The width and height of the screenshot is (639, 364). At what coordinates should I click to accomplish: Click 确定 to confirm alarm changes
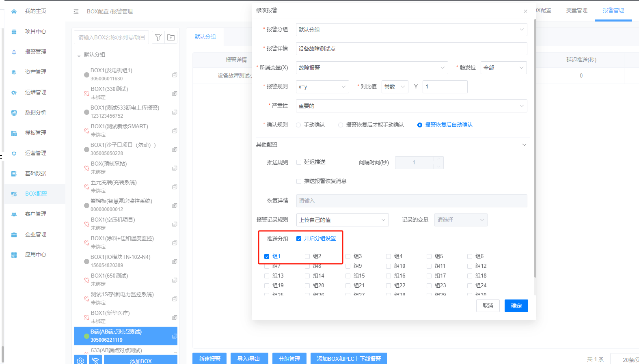pos(516,306)
